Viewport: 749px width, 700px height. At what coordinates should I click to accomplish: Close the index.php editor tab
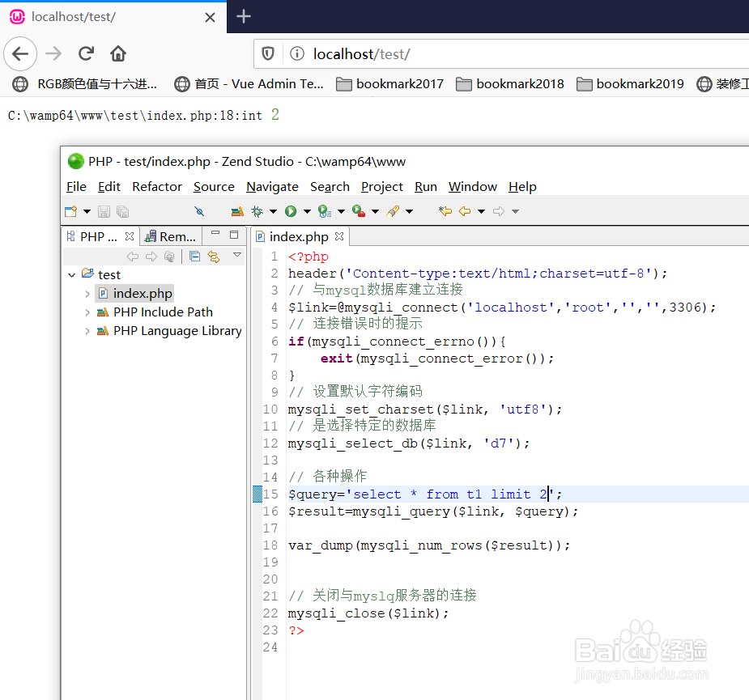click(339, 235)
